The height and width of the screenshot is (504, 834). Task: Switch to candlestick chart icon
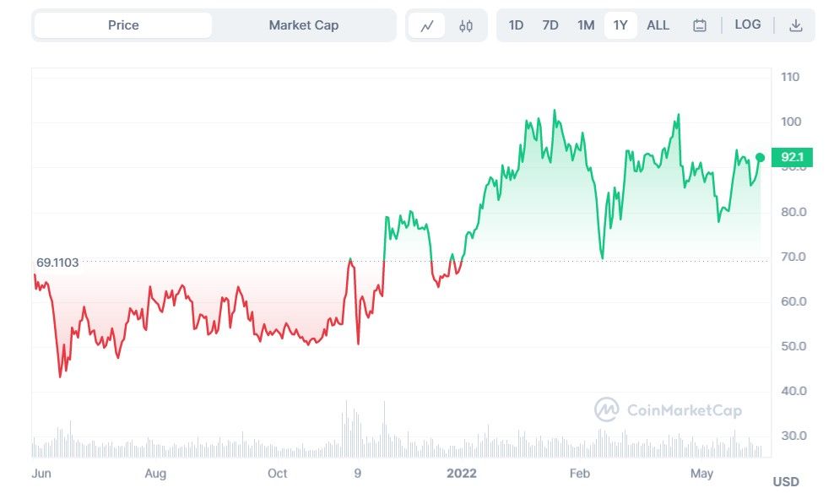point(466,25)
